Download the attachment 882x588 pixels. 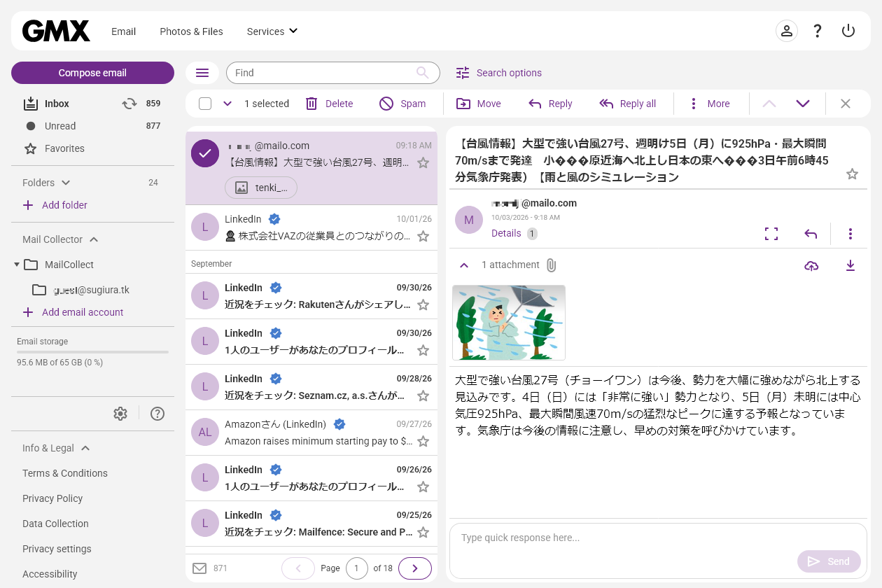coord(850,265)
